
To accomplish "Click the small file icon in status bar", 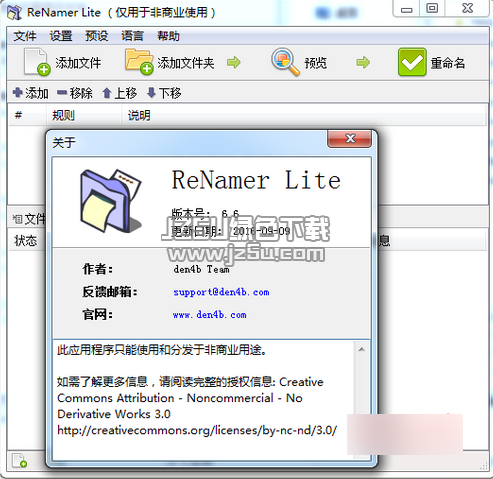I will coord(19,460).
